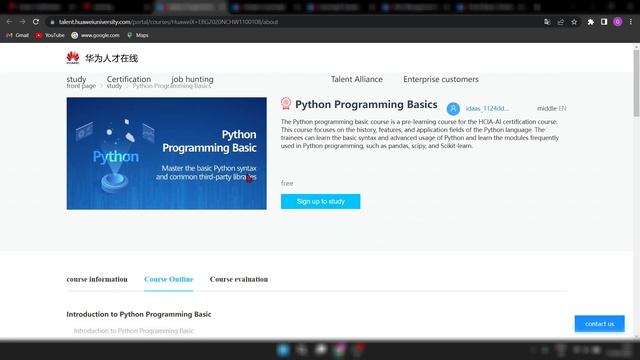Open Maps bookmark
The height and width of the screenshot is (360, 640).
[138, 36]
